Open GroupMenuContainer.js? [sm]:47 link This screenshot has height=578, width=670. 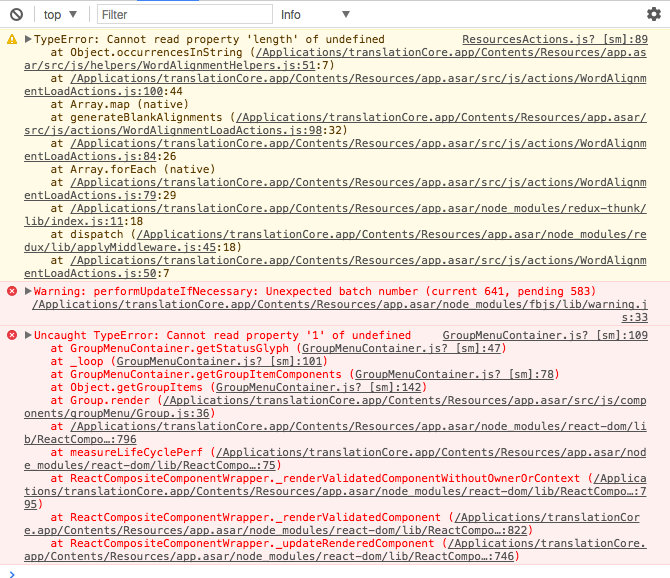[x=401, y=349]
